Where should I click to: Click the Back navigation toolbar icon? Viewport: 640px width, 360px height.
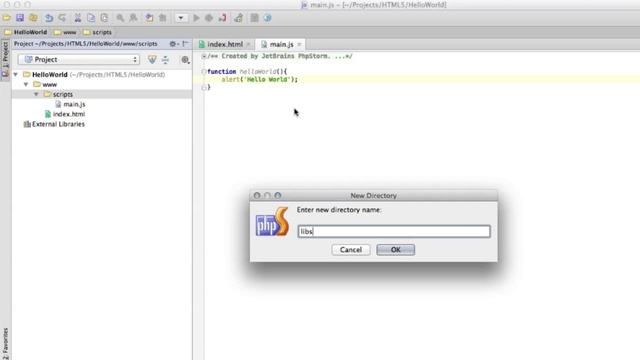click(149, 18)
